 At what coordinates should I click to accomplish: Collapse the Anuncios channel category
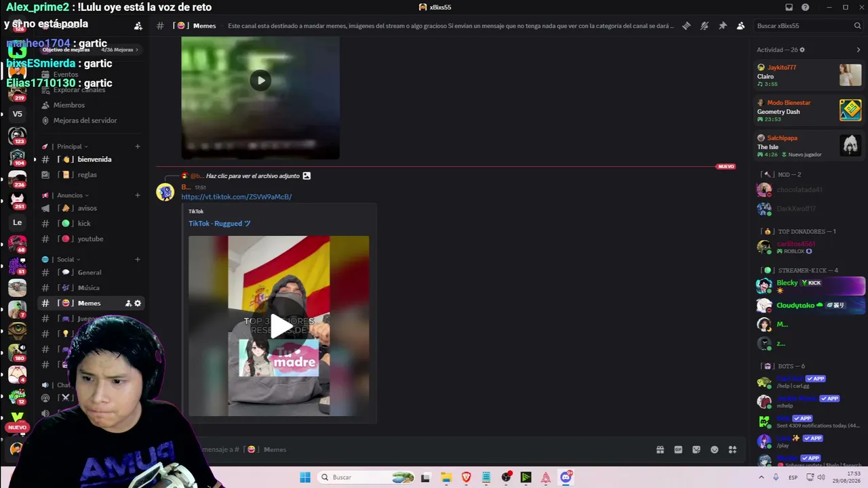(70, 195)
